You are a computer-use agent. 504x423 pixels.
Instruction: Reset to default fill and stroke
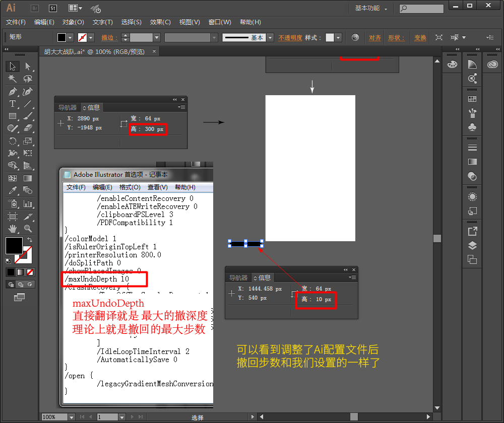[8, 261]
